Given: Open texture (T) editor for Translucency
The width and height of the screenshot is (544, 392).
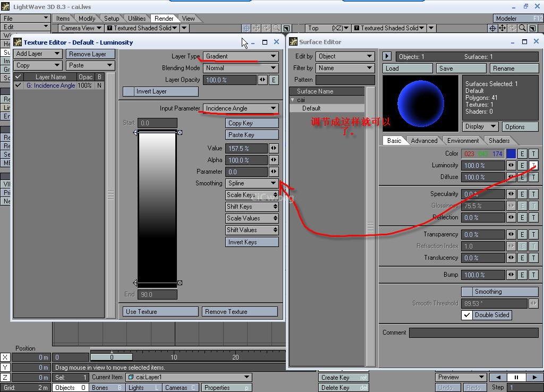Looking at the screenshot, I should coord(533,258).
